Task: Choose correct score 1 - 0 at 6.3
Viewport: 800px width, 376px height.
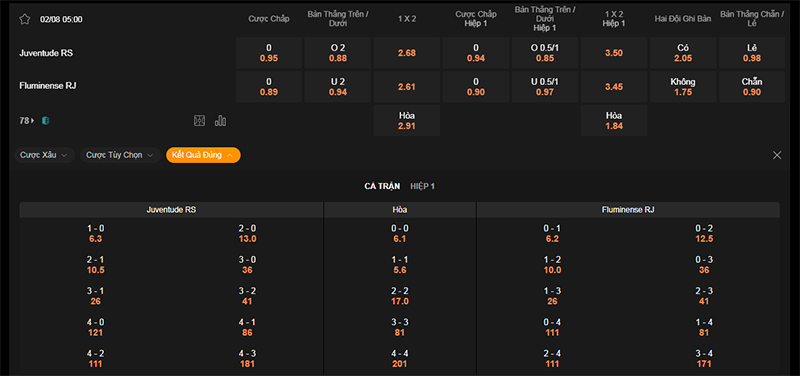Action: 95,234
